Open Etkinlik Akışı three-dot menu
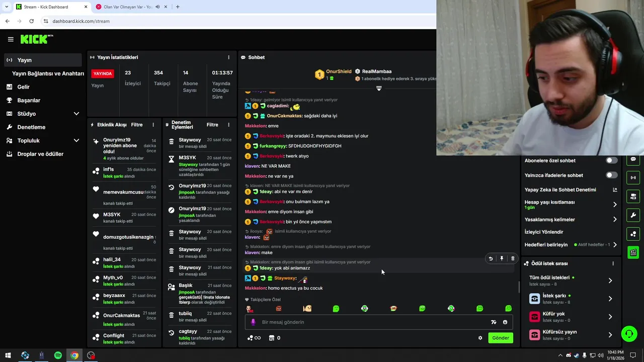The width and height of the screenshot is (644, 362). coord(153,125)
